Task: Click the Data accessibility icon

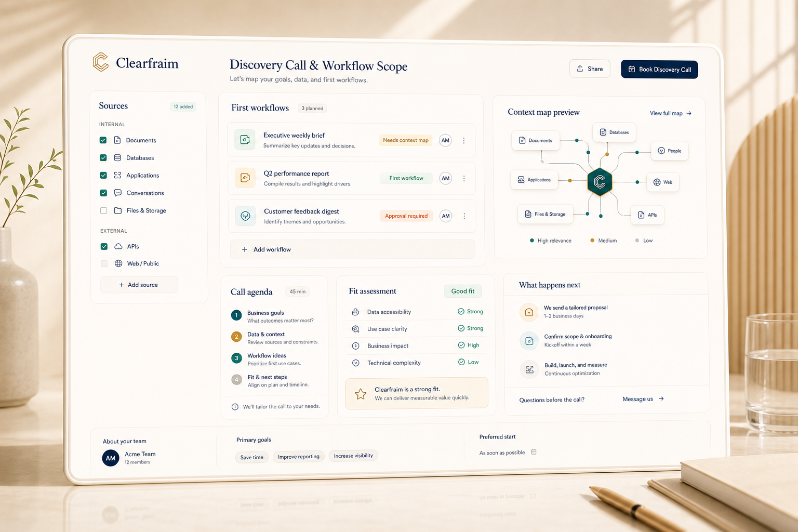Action: click(355, 312)
